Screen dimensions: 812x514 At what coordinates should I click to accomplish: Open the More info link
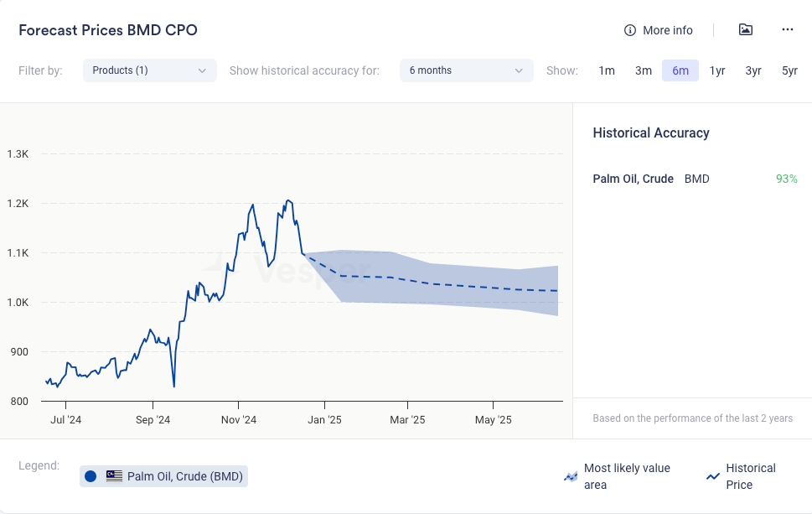click(667, 30)
